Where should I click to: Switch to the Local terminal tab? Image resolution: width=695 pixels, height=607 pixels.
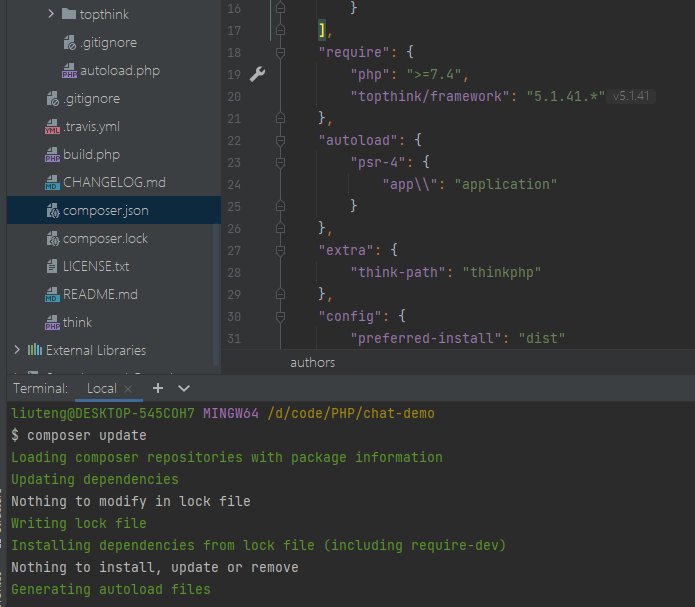coord(101,388)
